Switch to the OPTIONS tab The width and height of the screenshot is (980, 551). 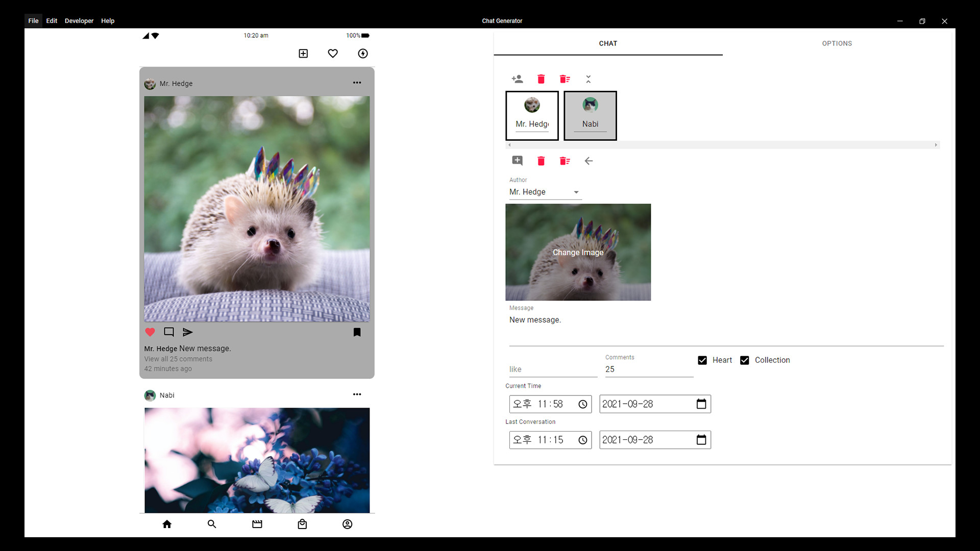pyautogui.click(x=837, y=43)
